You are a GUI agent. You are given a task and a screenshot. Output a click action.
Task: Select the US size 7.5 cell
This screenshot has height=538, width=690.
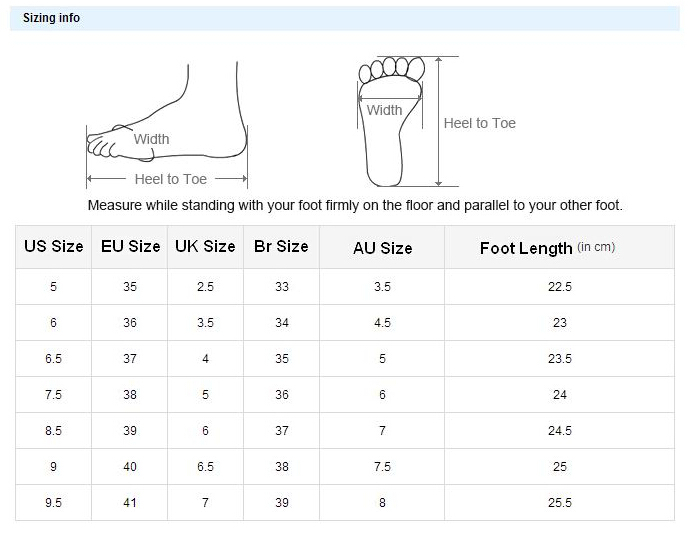54,395
